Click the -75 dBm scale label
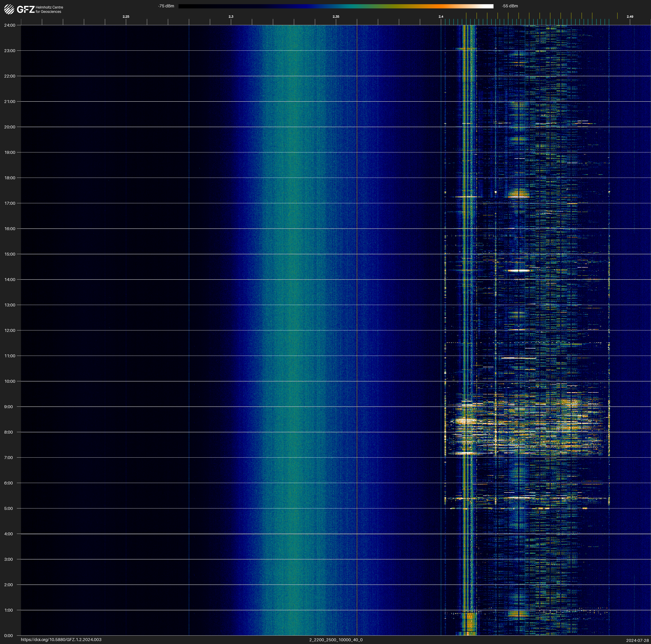Screen dimensions: 651x644 (x=166, y=6)
